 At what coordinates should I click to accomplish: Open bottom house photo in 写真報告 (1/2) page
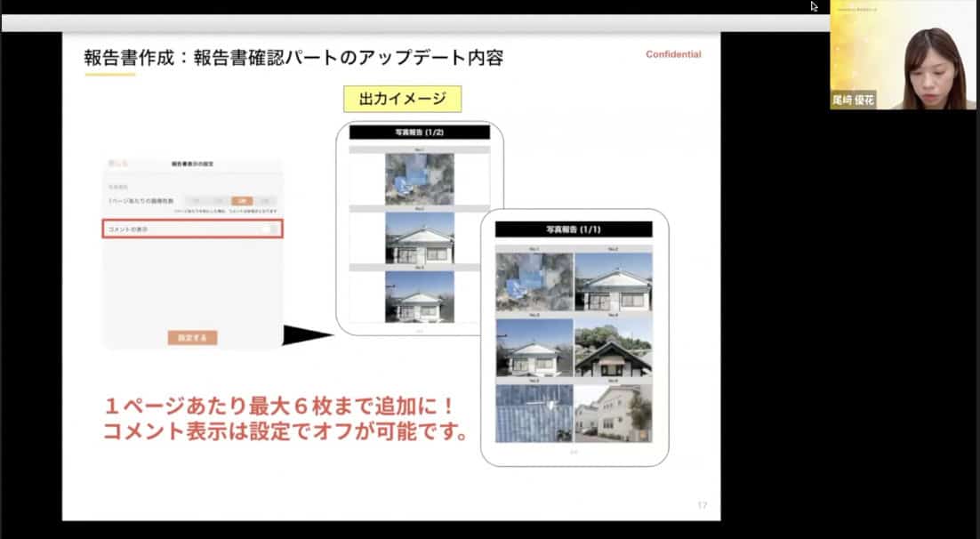point(419,296)
